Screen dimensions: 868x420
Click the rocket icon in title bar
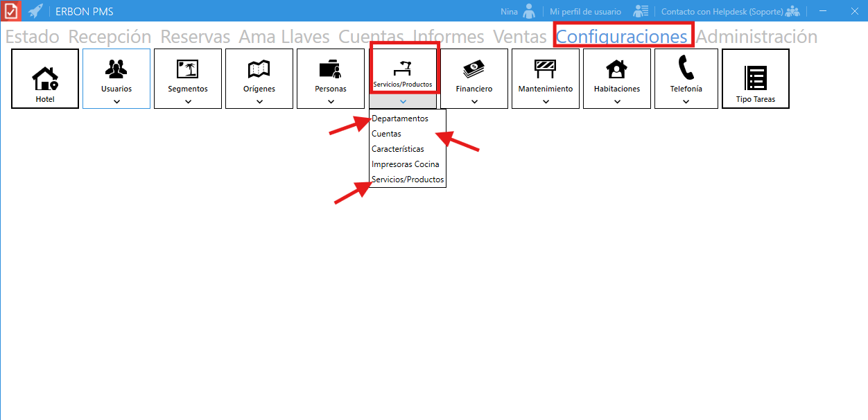pyautogui.click(x=35, y=11)
